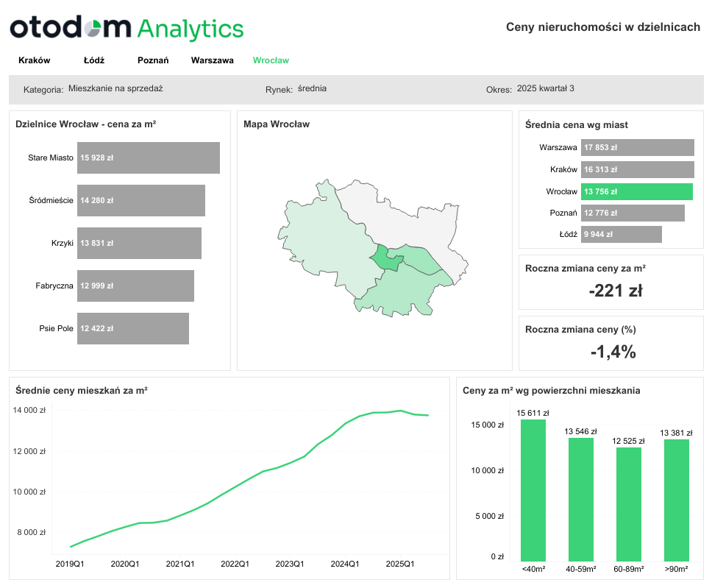Select the Śródmieście district bar
The width and height of the screenshot is (712, 588).
click(x=140, y=200)
